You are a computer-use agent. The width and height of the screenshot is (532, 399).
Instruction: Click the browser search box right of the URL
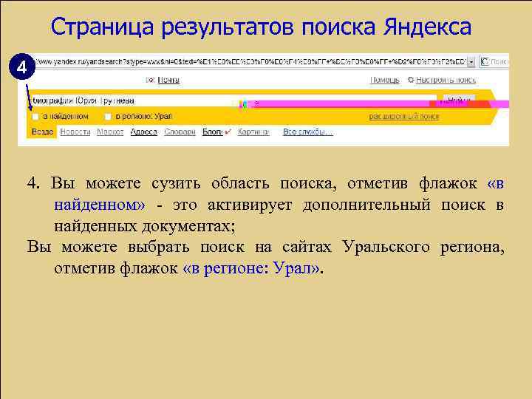[x=494, y=62]
